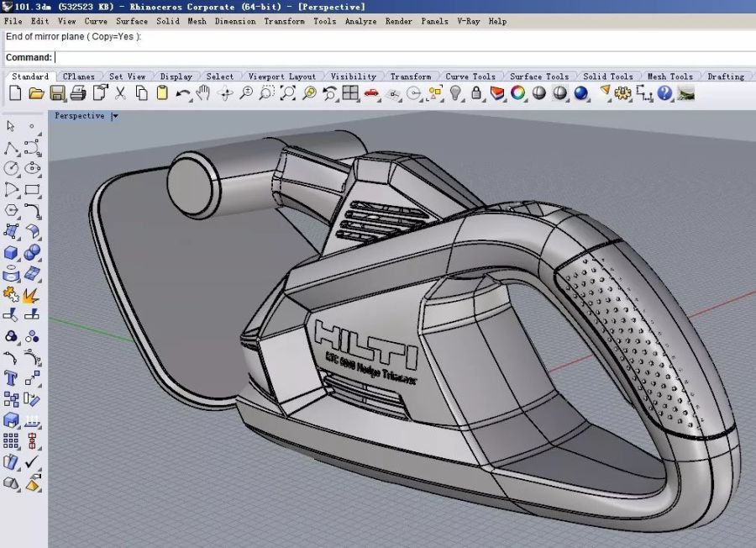Select the Text object tool
This screenshot has height=548, width=756.
[12, 378]
